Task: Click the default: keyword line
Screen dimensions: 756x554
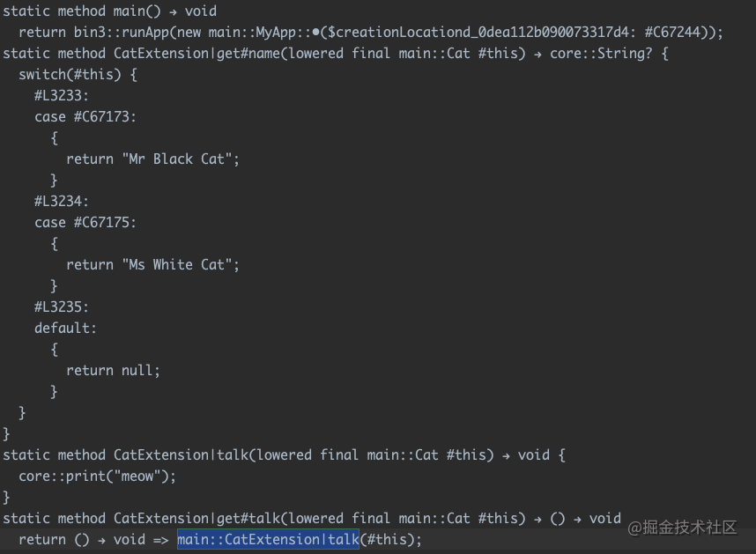Action: [65, 328]
